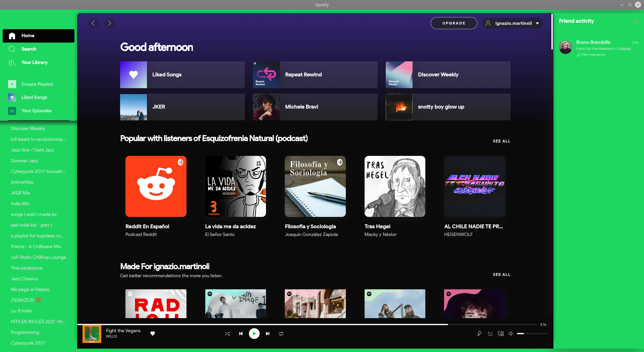
Task: Open the JKER Mix playlist
Action: tap(20, 193)
